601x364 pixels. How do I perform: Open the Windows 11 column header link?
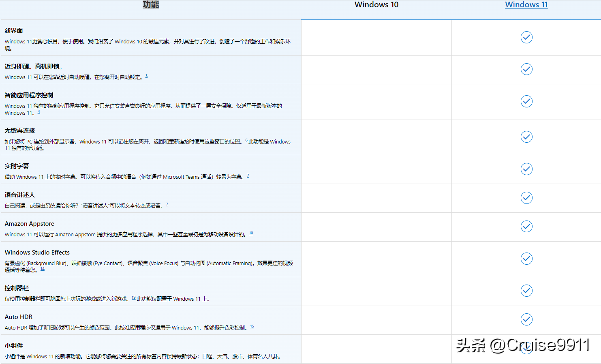(x=526, y=4)
